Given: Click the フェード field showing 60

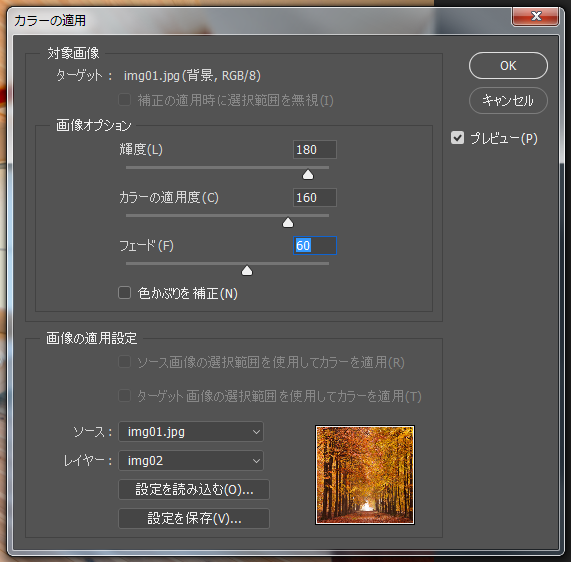Looking at the screenshot, I should [315, 245].
